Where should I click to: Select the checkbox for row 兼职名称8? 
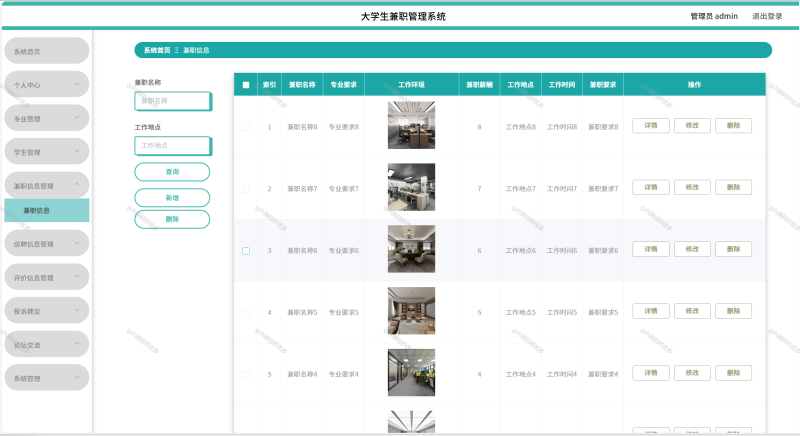[246, 127]
